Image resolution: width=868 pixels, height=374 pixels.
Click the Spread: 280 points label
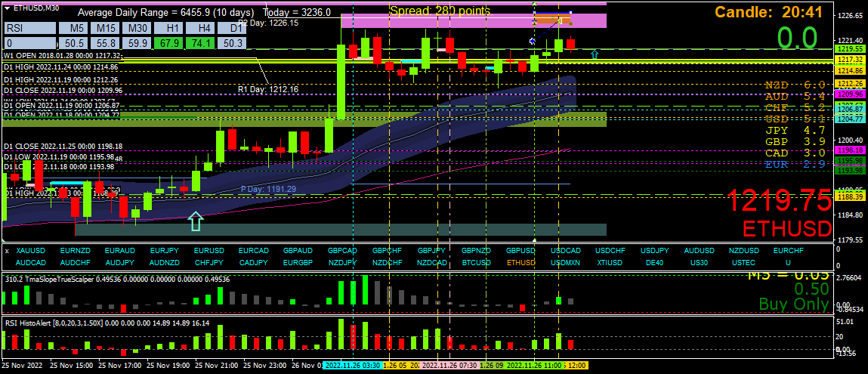click(440, 11)
